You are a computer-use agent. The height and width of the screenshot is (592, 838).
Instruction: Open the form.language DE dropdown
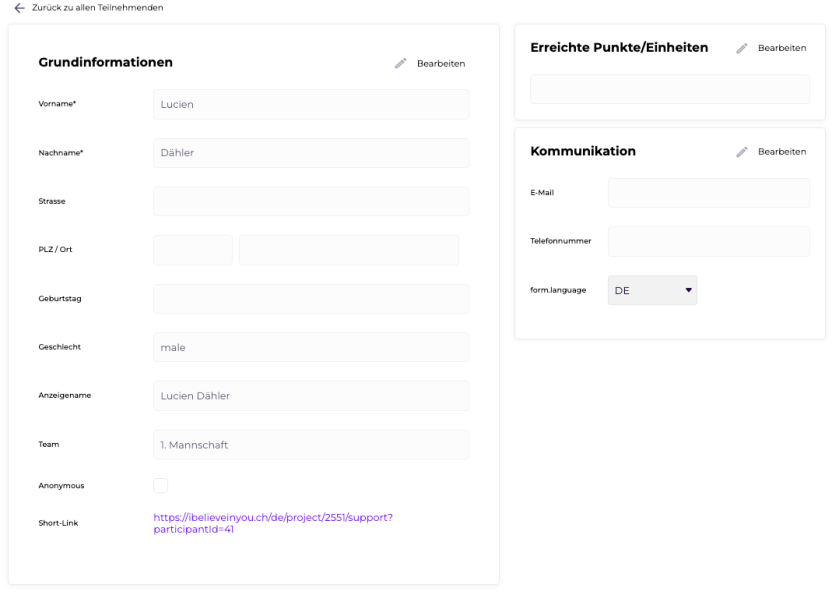tap(652, 290)
